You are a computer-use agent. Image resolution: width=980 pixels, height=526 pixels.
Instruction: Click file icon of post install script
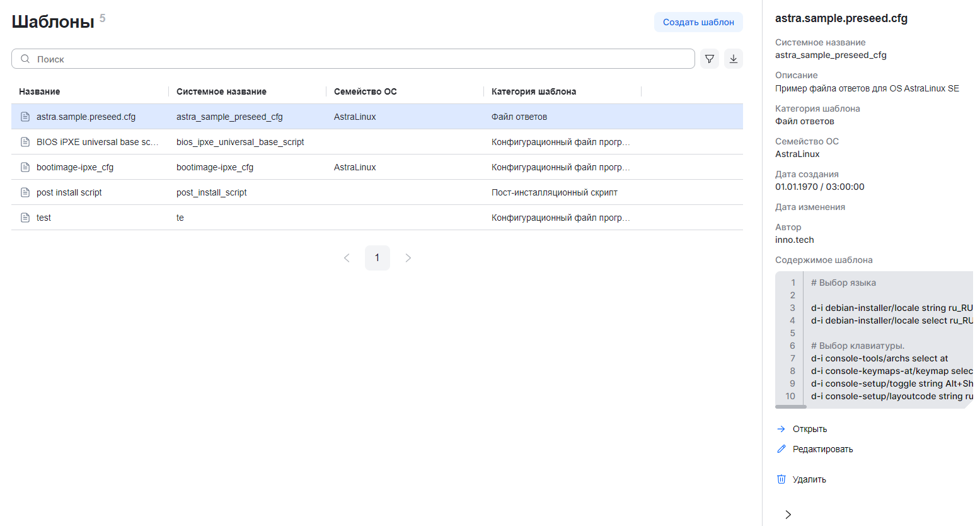(25, 192)
